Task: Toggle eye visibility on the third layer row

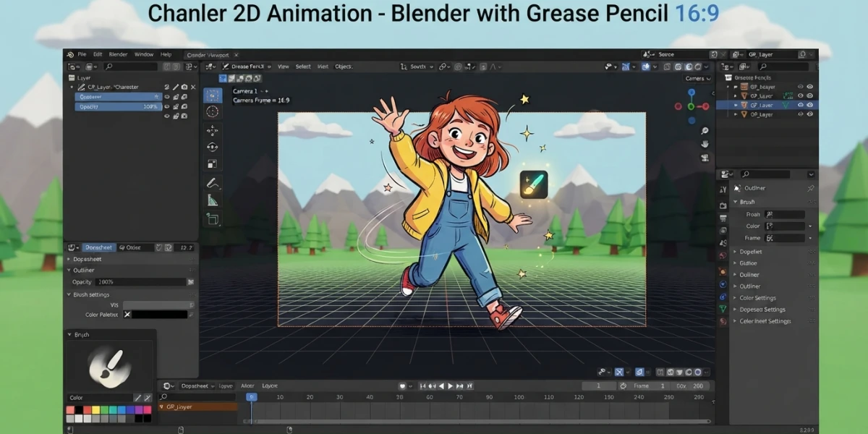Action: point(167,116)
